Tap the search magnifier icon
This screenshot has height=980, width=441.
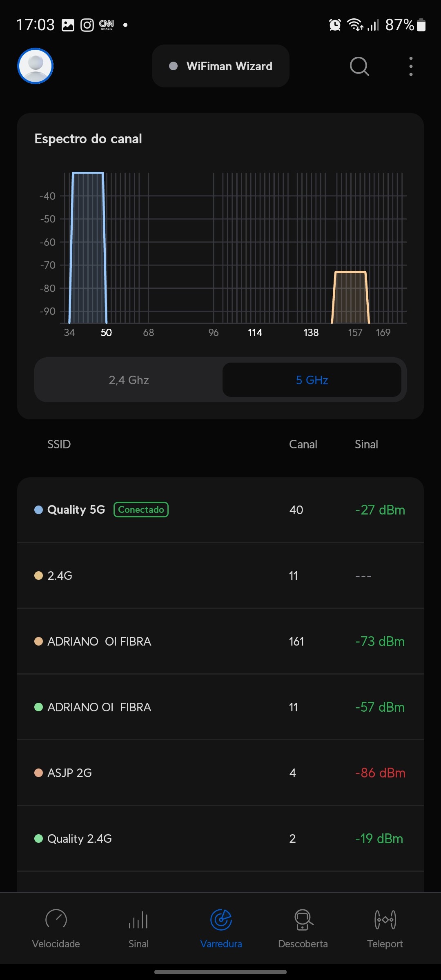coord(359,66)
